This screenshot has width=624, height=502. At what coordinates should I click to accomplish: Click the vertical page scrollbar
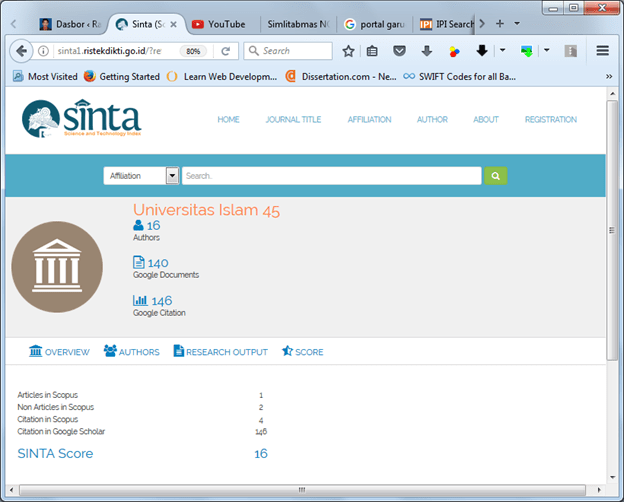click(x=612, y=250)
